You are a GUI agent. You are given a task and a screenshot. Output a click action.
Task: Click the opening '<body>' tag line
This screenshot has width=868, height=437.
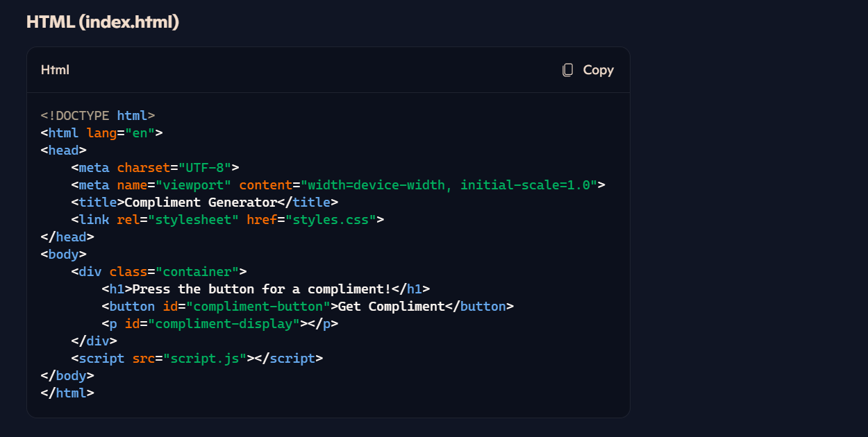click(x=63, y=254)
